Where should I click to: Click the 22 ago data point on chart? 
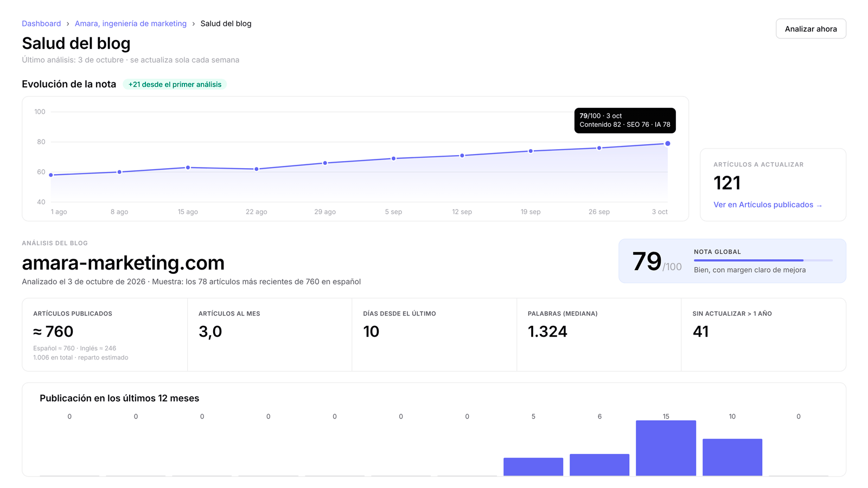(257, 169)
